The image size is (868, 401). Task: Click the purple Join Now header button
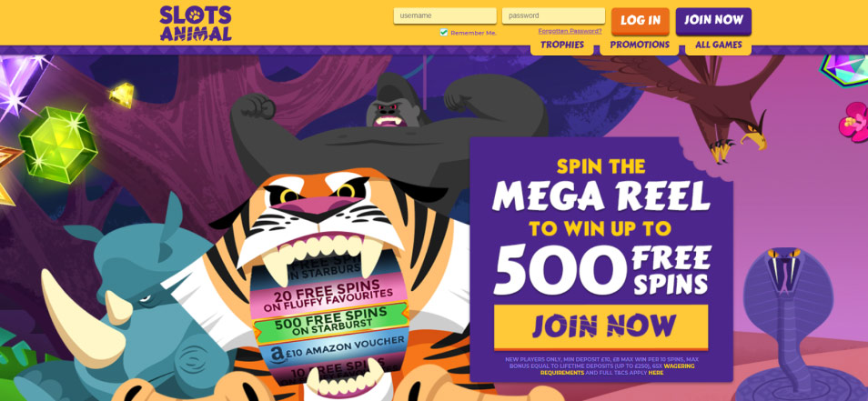pyautogui.click(x=713, y=21)
